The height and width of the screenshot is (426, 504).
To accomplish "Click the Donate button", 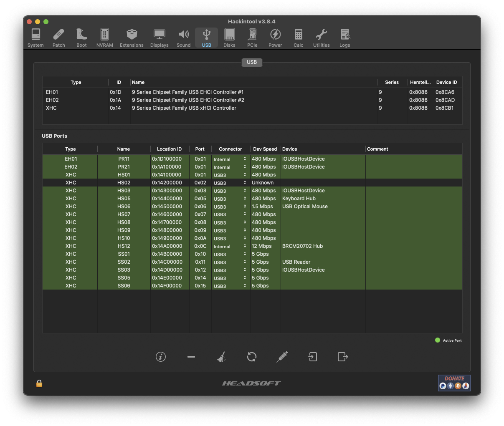I will pyautogui.click(x=454, y=383).
